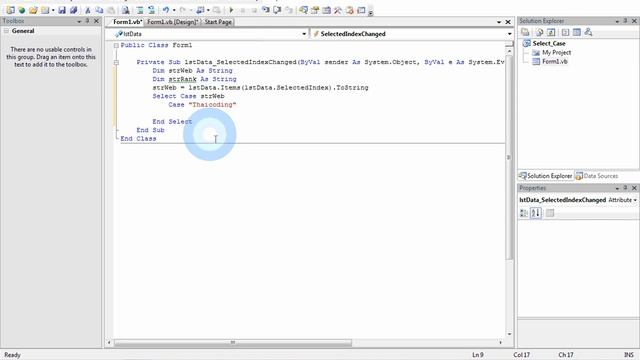Click the INS indicator in the status bar

pos(629,355)
